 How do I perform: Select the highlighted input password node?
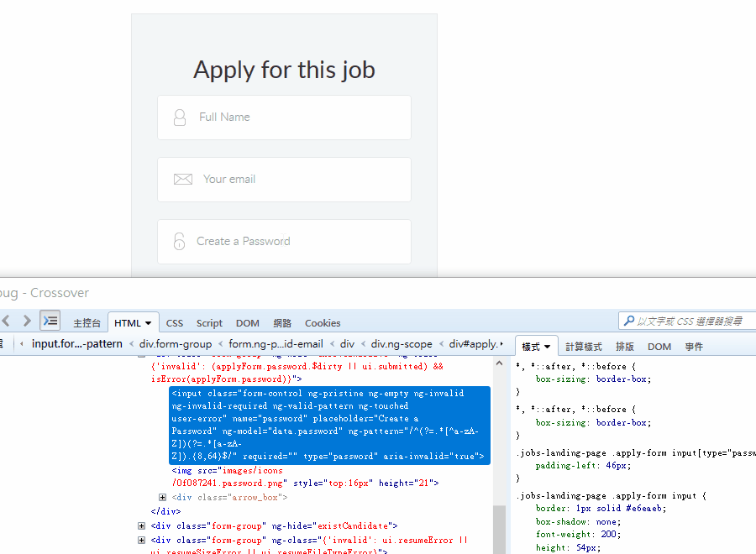(x=329, y=425)
